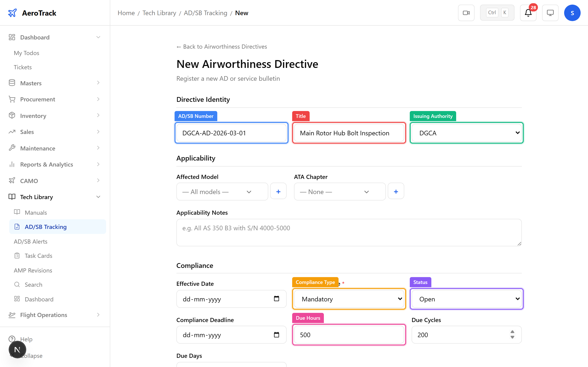This screenshot has height=367, width=588.
Task: Change the Status dropdown from Open
Action: [x=466, y=299]
